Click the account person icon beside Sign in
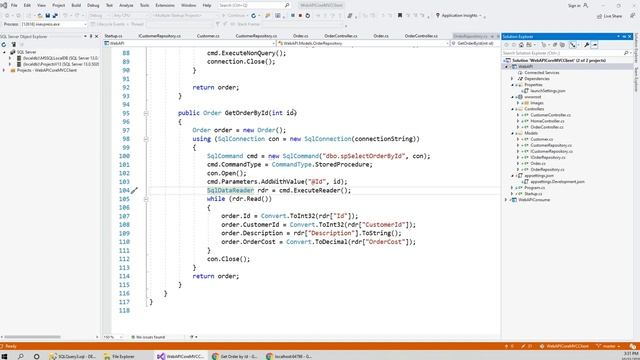This screenshot has width=640, height=360. 585,5
